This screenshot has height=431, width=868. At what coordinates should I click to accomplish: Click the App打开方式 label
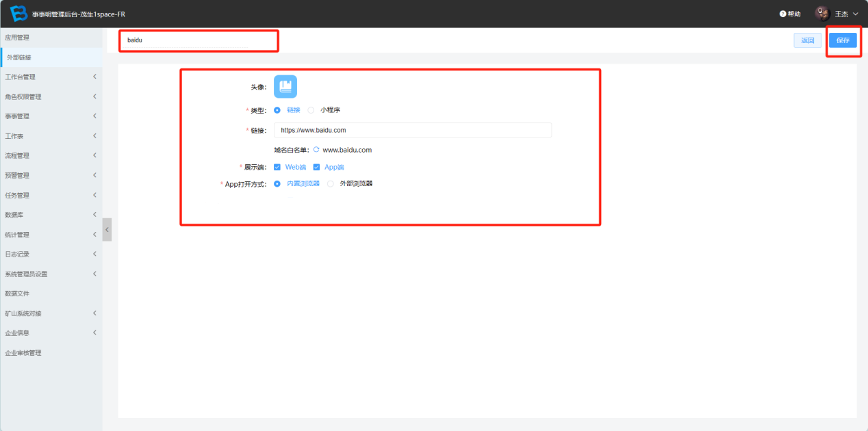pos(246,184)
